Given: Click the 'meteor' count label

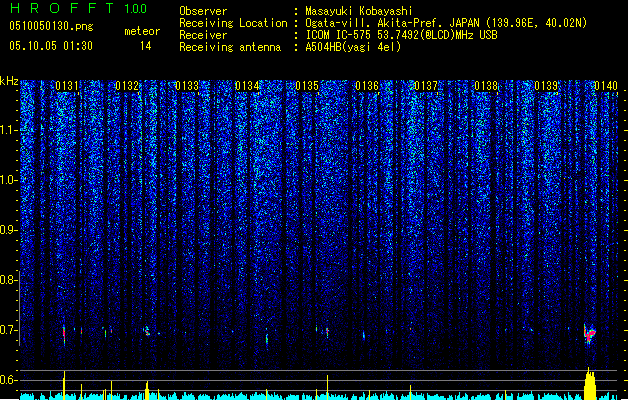Looking at the screenshot, I should (142, 31).
